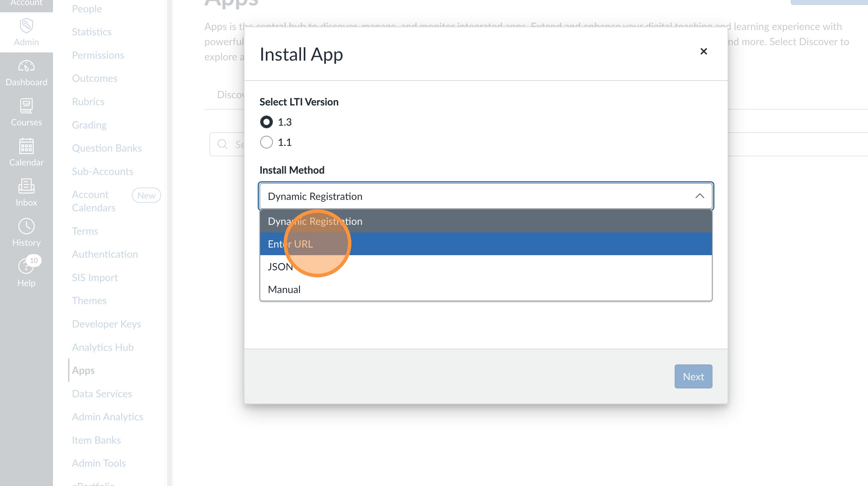
Task: Click the Next button
Action: coord(693,376)
